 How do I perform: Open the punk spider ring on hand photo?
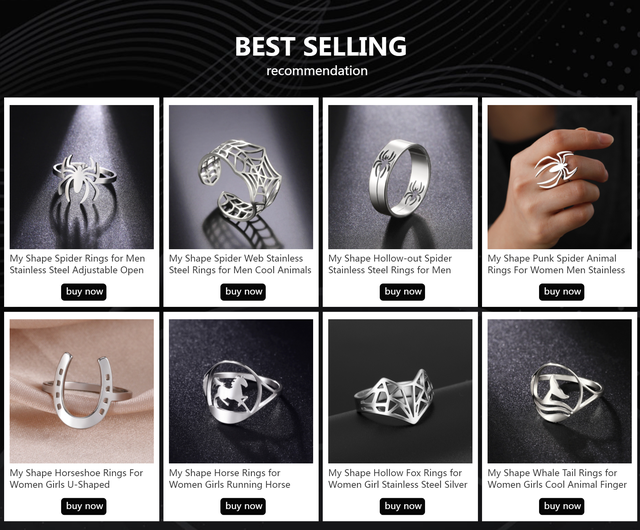[x=560, y=177]
